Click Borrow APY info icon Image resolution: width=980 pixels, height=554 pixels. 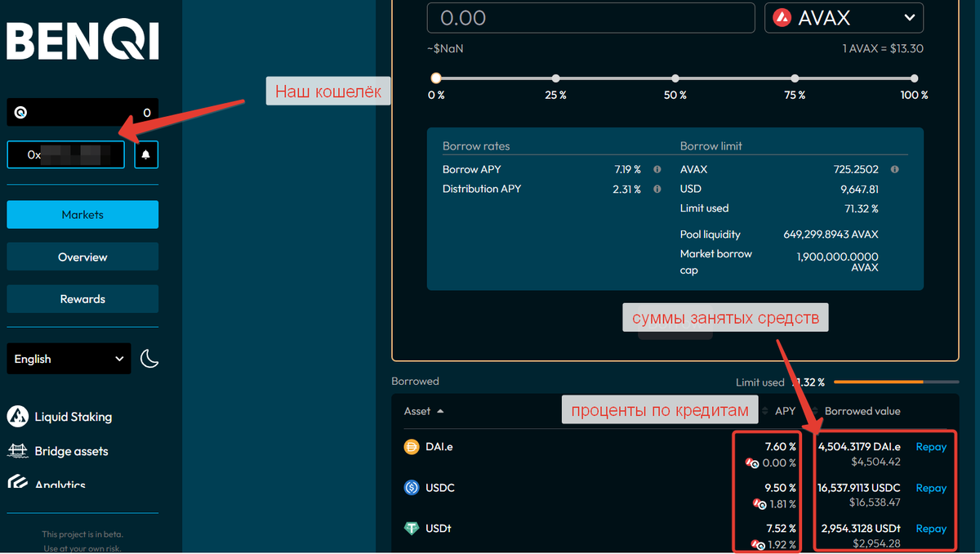pyautogui.click(x=657, y=169)
